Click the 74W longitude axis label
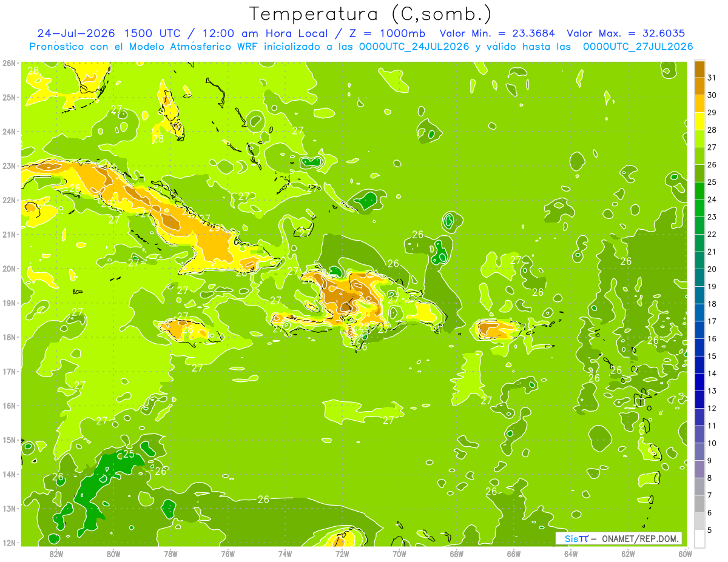 coord(285,554)
